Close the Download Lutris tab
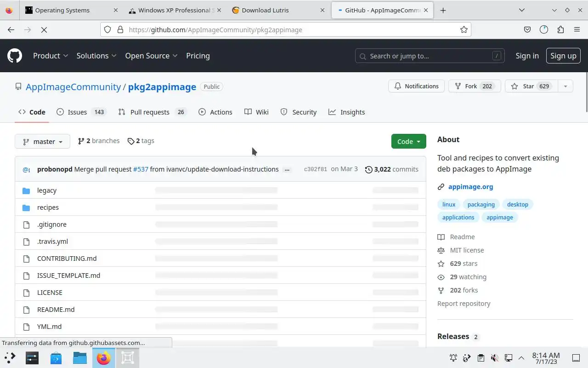The image size is (588, 368). 322,10
